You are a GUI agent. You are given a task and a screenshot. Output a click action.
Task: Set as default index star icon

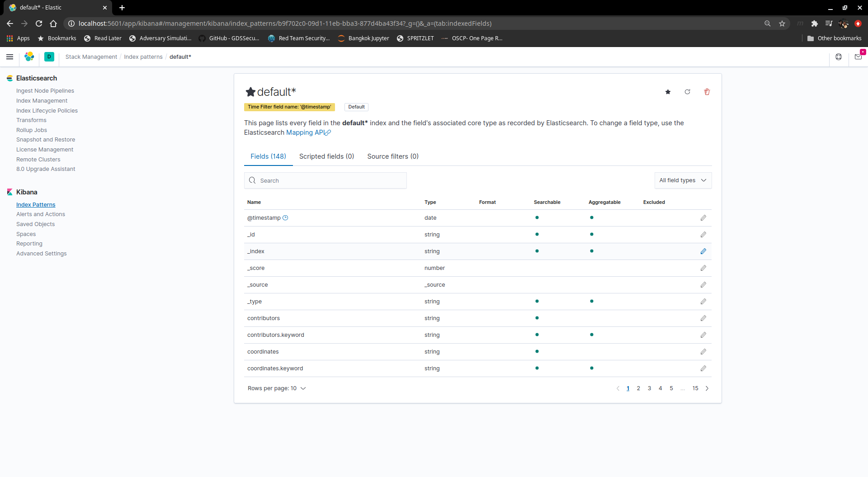tap(668, 92)
